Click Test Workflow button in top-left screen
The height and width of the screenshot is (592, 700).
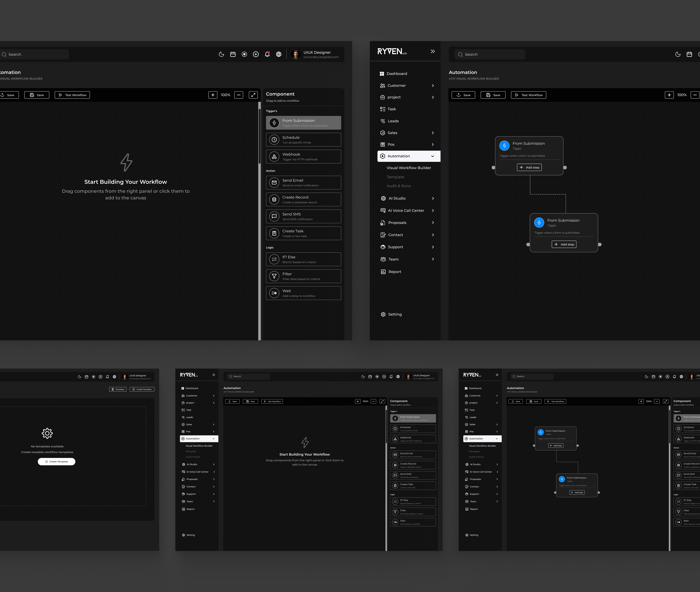coord(72,95)
